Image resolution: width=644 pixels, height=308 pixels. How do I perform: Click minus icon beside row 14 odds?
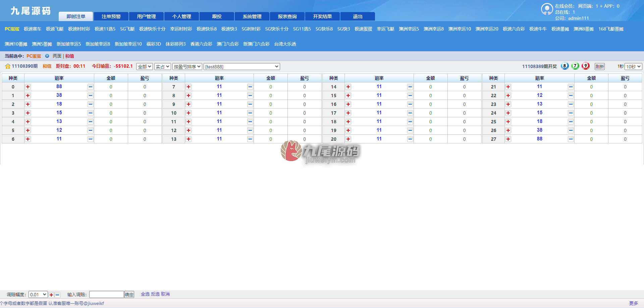(x=410, y=87)
